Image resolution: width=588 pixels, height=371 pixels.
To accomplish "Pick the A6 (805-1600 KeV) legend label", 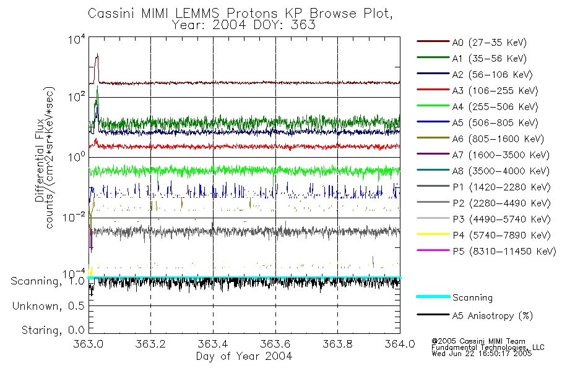I will click(x=498, y=139).
